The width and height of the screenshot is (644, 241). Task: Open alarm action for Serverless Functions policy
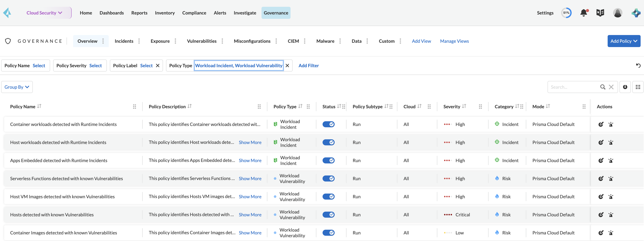(611, 178)
